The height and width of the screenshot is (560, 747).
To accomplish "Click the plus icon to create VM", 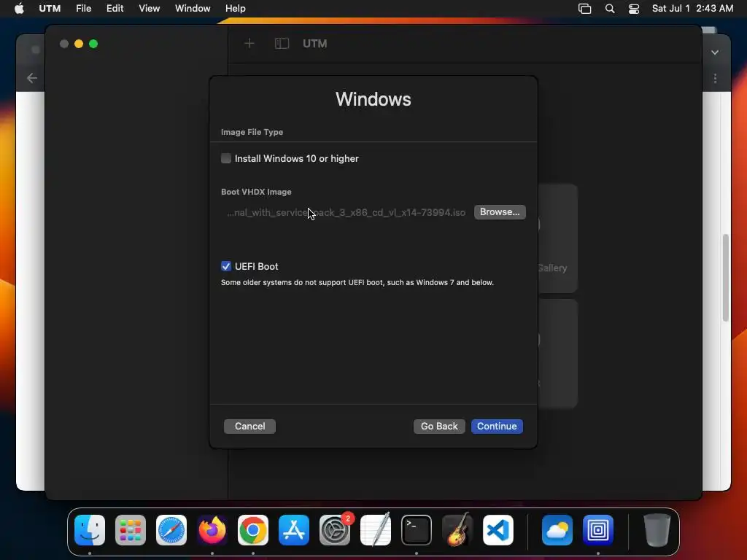I will tap(249, 44).
